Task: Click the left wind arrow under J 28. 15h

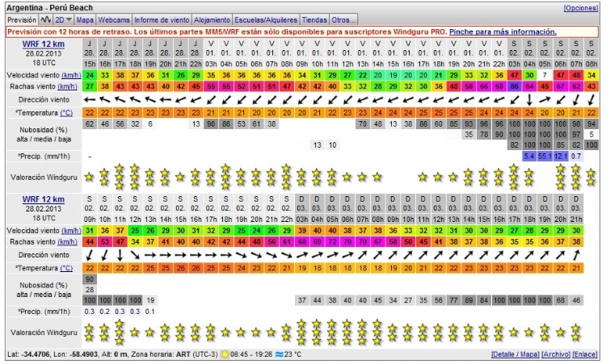Action: [90, 99]
